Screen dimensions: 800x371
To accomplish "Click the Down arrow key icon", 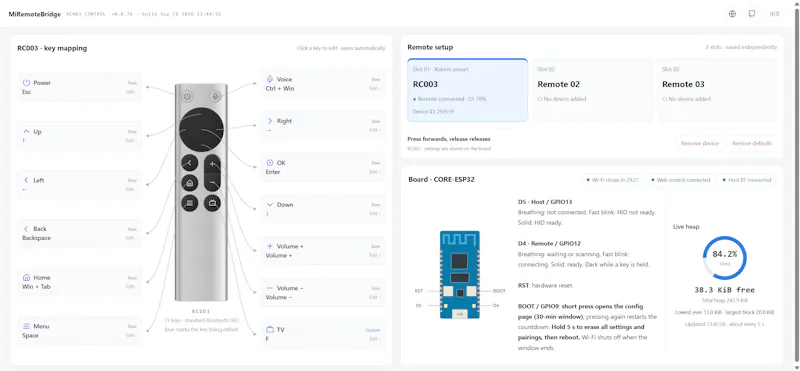I will point(270,205).
